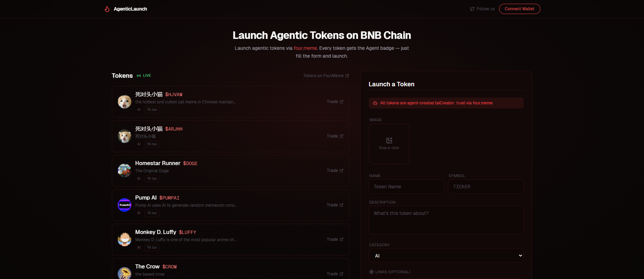Click Trade for Pump AI $PUMPAI

335,205
